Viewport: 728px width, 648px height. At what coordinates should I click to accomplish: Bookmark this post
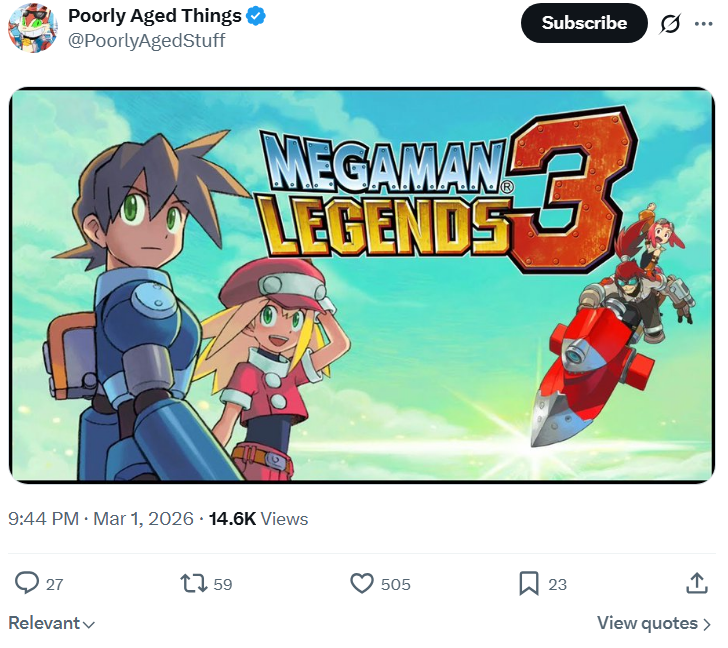coord(530,583)
